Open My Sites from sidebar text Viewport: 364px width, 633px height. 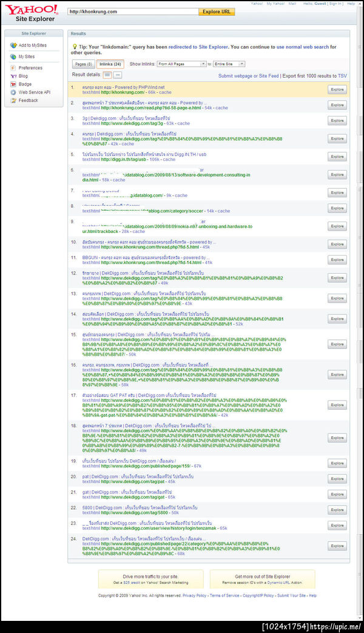pyautogui.click(x=27, y=56)
